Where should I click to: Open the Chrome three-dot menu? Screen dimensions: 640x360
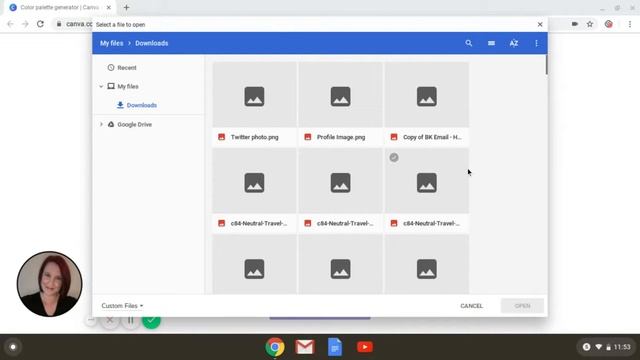click(x=630, y=24)
